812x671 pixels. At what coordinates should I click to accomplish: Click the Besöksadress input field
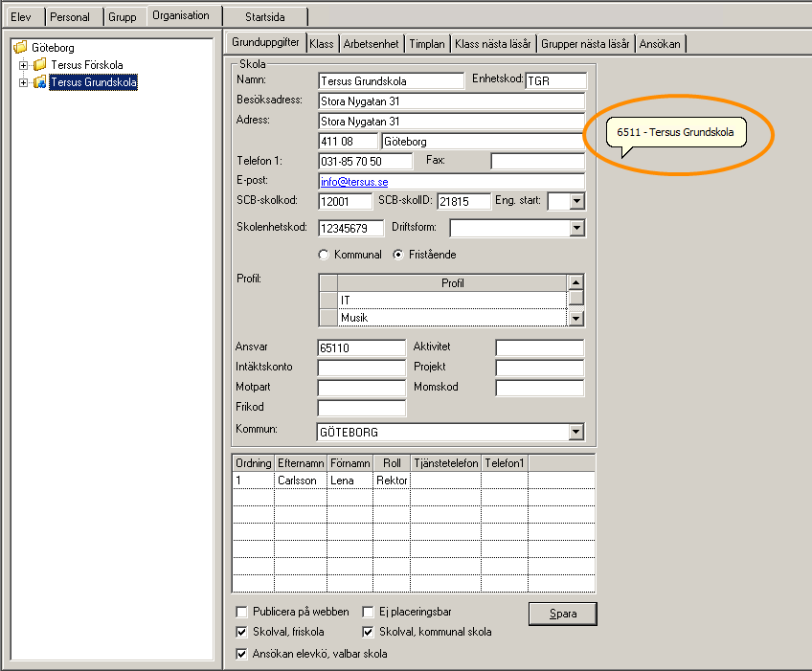point(452,101)
